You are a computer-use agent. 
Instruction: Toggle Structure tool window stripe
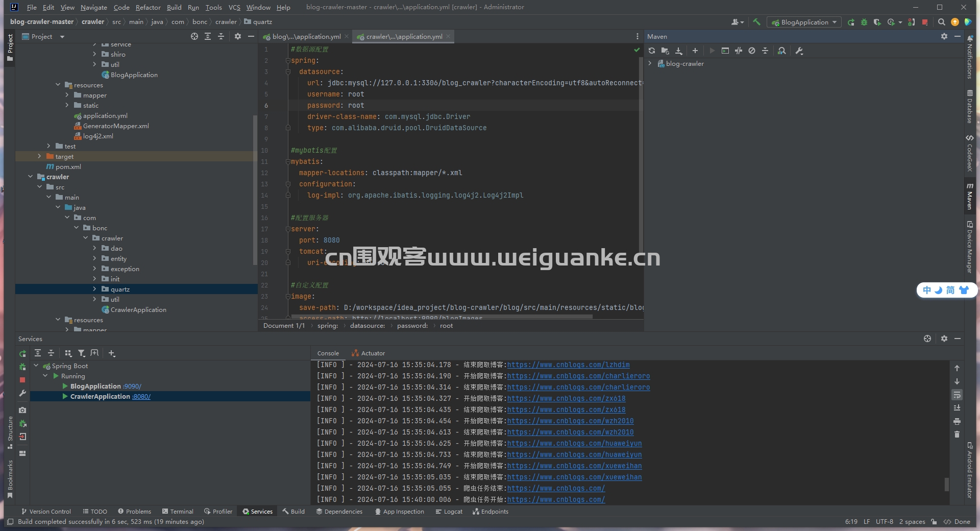click(10, 432)
